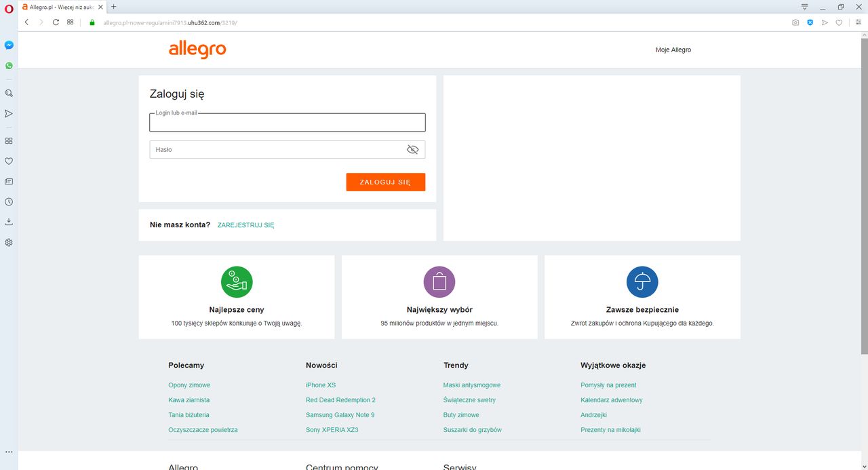This screenshot has height=470, width=868.
Task: Open the Suszarki do grzybów link
Action: pyautogui.click(x=472, y=430)
